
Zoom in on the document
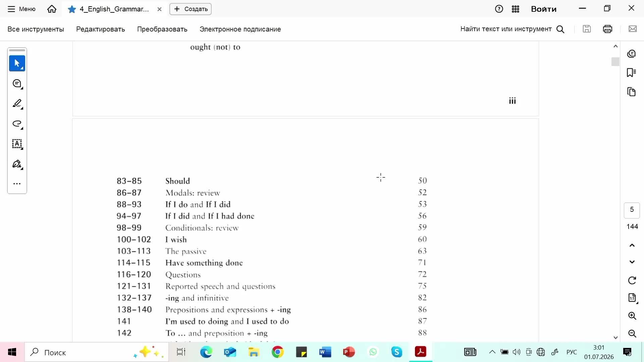(x=632, y=316)
